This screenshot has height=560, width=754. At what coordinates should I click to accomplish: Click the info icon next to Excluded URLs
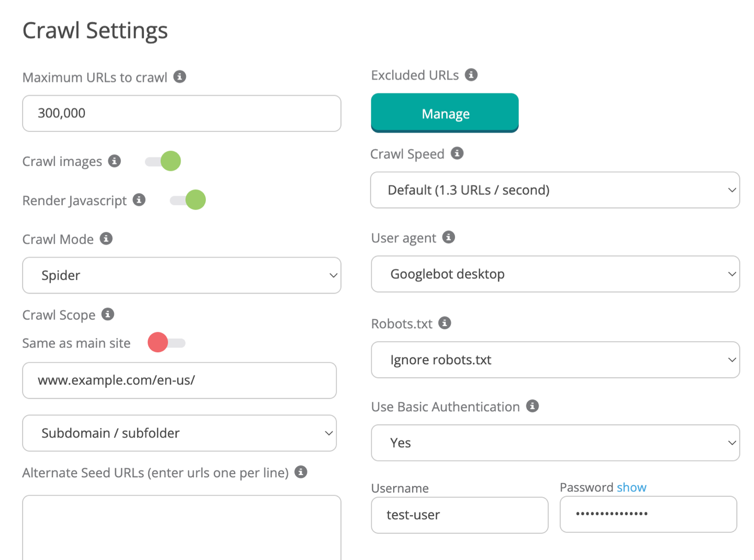471,74
